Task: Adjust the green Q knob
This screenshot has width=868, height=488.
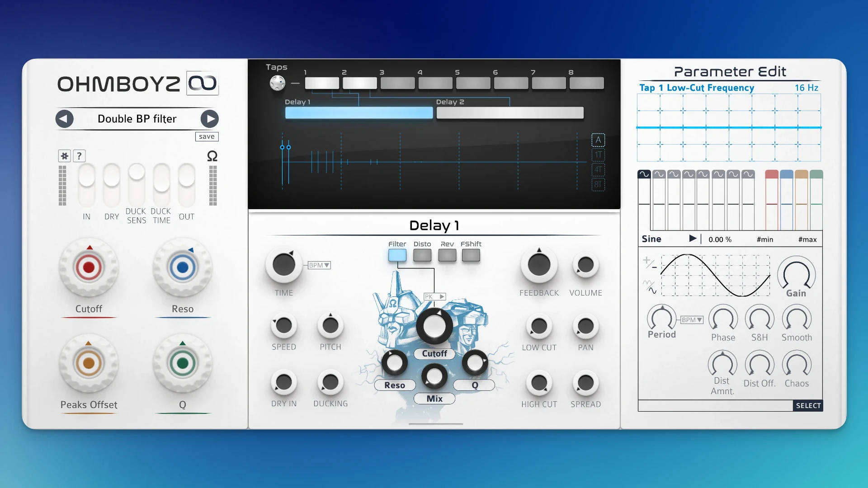Action: [183, 363]
